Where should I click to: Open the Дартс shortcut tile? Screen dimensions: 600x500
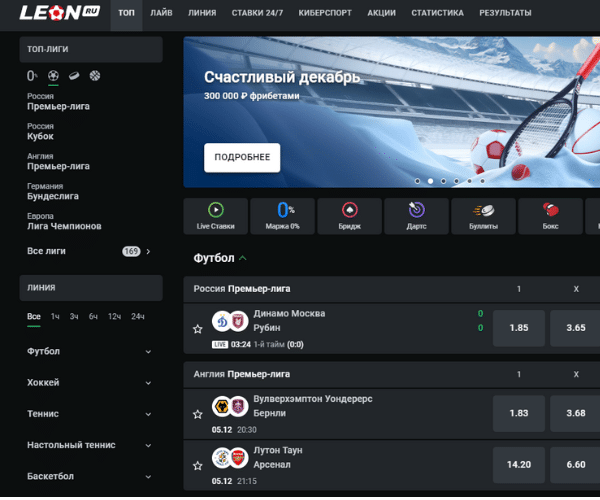click(416, 216)
